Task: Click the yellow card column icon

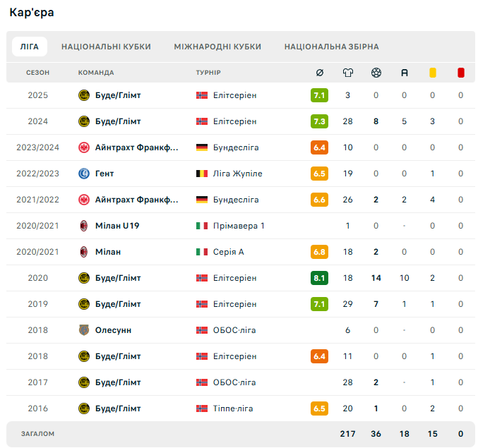Action: (433, 73)
